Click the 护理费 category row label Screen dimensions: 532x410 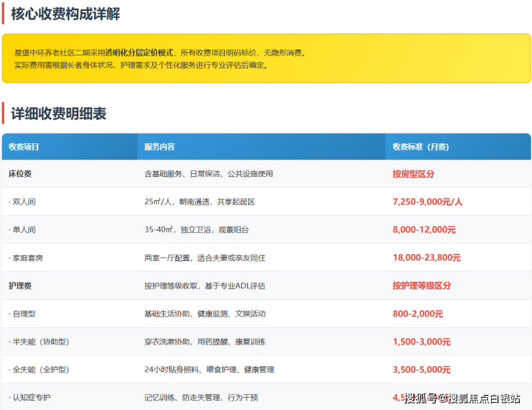tap(20, 286)
